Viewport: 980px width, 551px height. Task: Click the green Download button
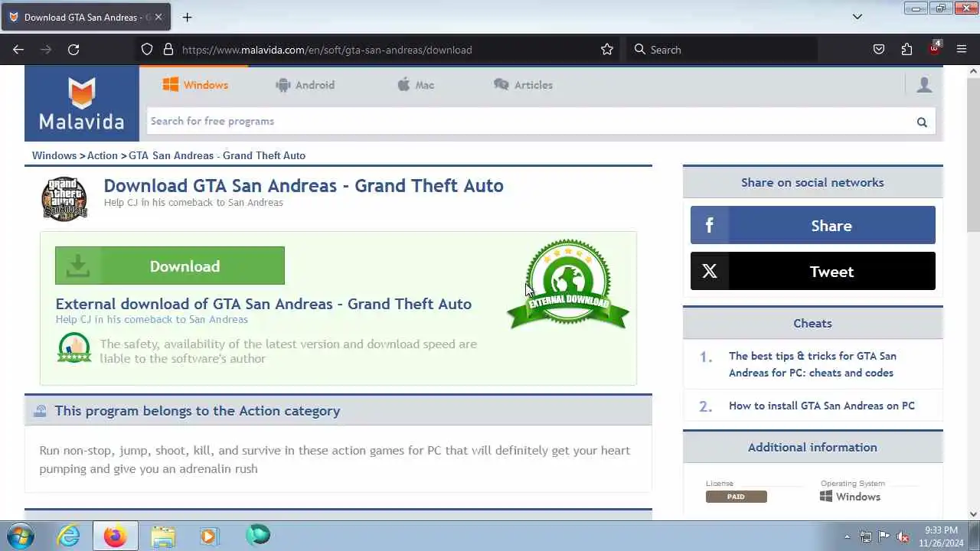170,266
